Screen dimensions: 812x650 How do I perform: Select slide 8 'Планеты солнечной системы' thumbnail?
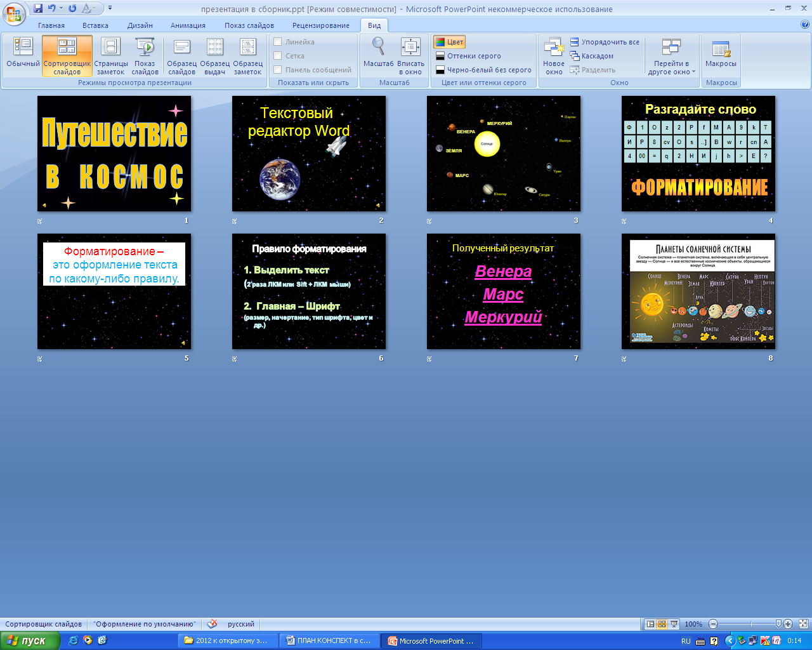click(x=698, y=291)
